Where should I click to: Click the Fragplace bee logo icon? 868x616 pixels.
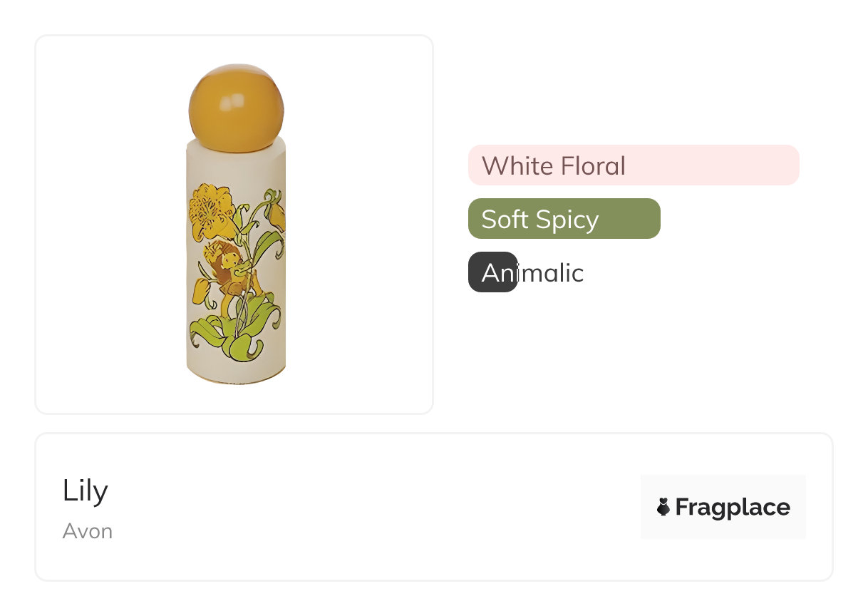(663, 507)
